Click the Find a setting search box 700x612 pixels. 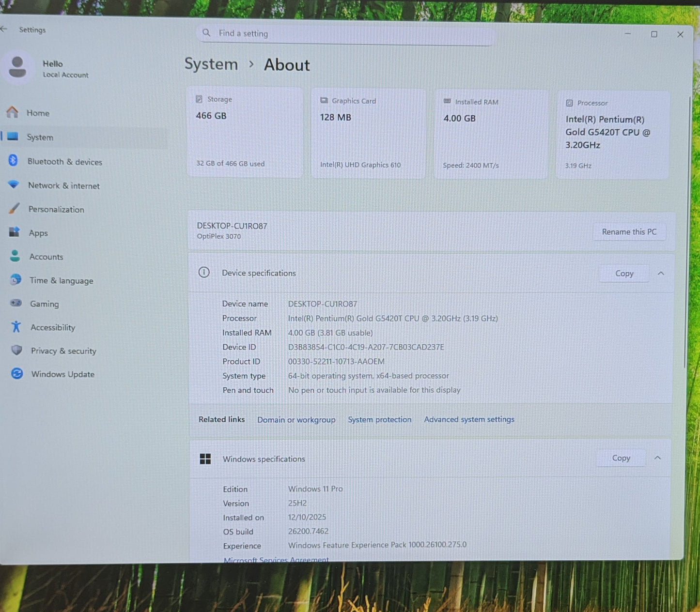pyautogui.click(x=346, y=33)
